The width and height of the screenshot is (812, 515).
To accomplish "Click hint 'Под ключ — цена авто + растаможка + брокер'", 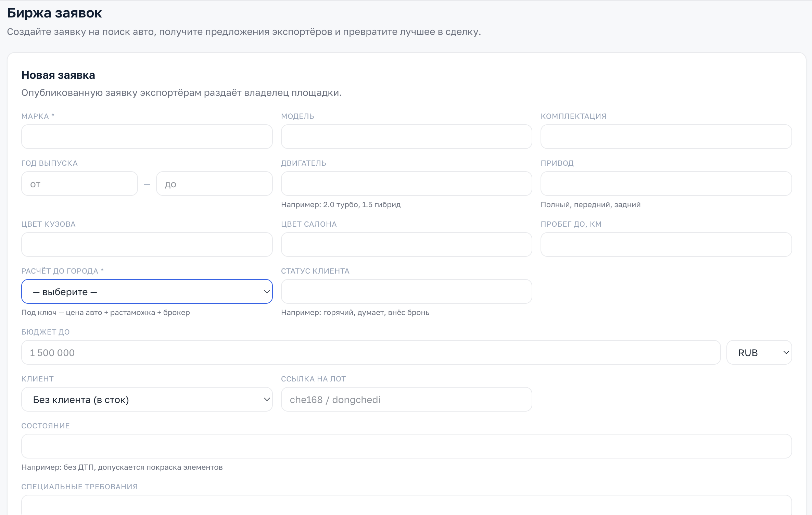I will tap(105, 312).
